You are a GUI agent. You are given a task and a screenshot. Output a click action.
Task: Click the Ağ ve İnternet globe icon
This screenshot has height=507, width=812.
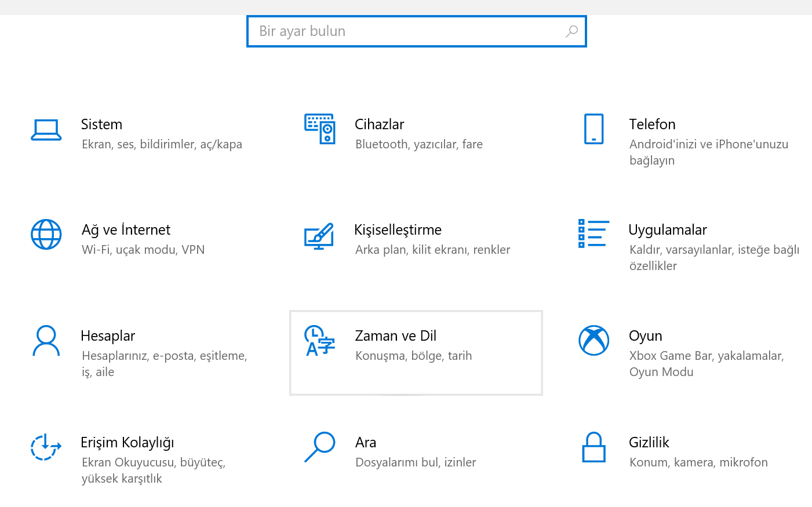46,235
